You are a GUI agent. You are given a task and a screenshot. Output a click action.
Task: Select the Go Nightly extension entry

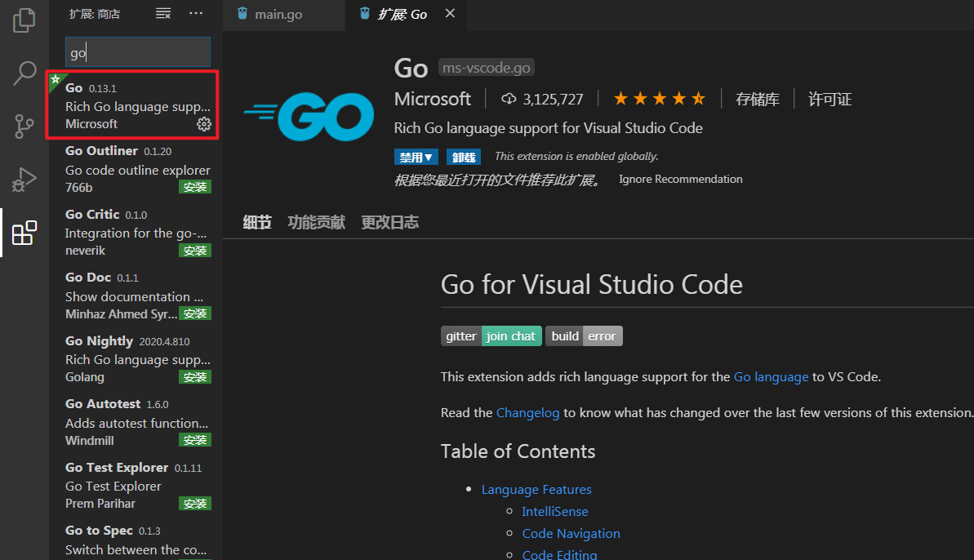[x=136, y=359]
